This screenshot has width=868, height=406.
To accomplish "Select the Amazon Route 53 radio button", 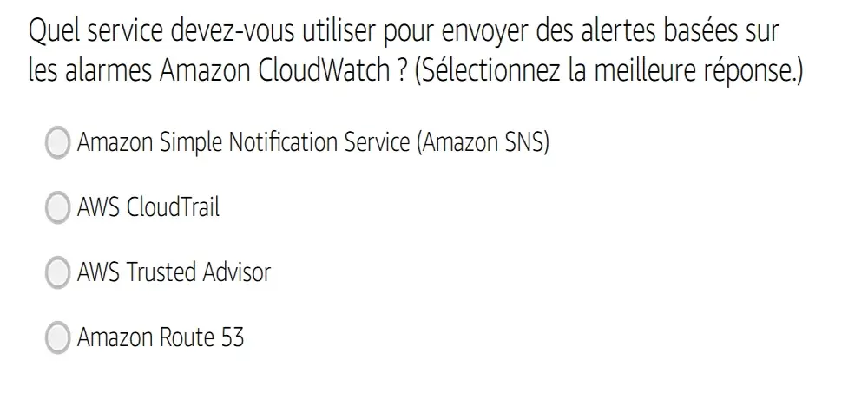I will click(x=57, y=337).
